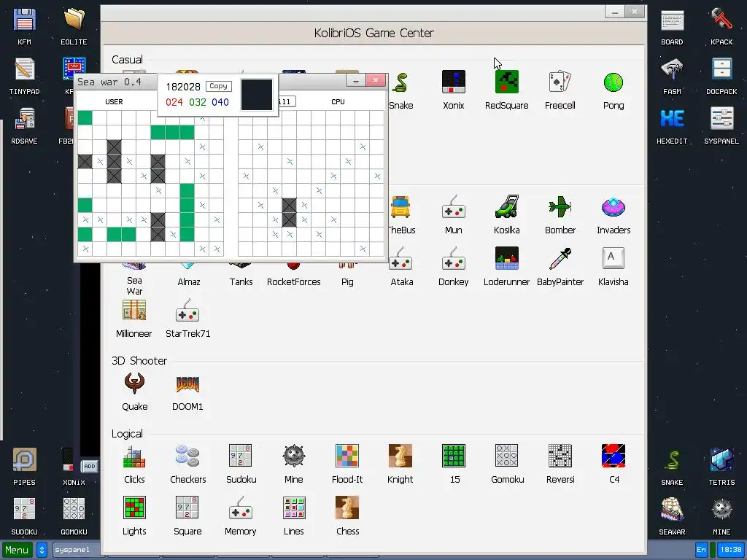The height and width of the screenshot is (560, 747).
Task: Click the taskbar arrows icon beside Menu
Action: (x=42, y=550)
